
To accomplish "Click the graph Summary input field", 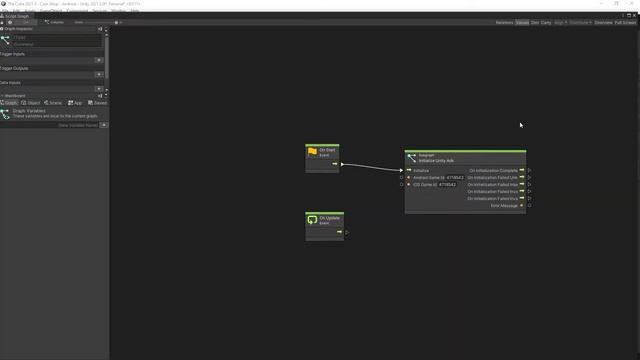I will point(57,44).
